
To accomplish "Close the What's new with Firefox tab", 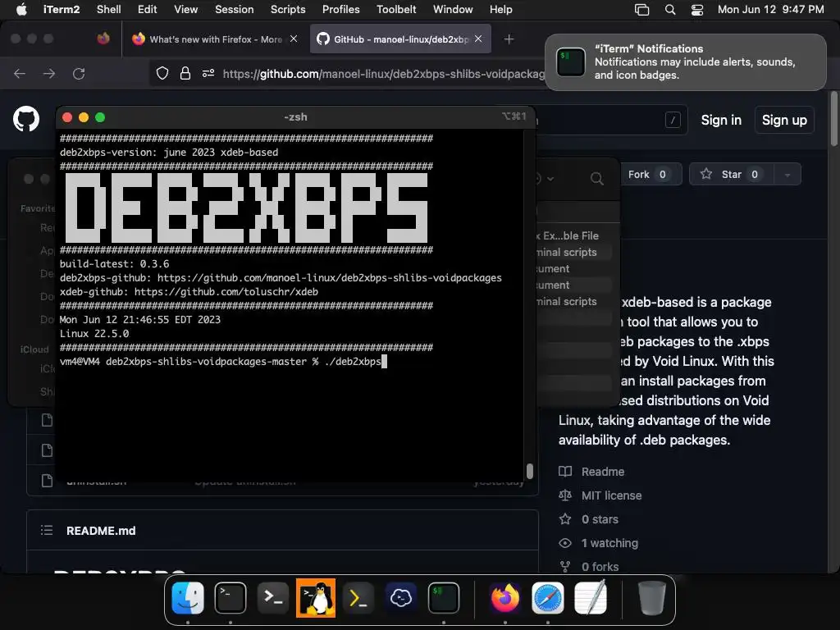I will tap(294, 39).
